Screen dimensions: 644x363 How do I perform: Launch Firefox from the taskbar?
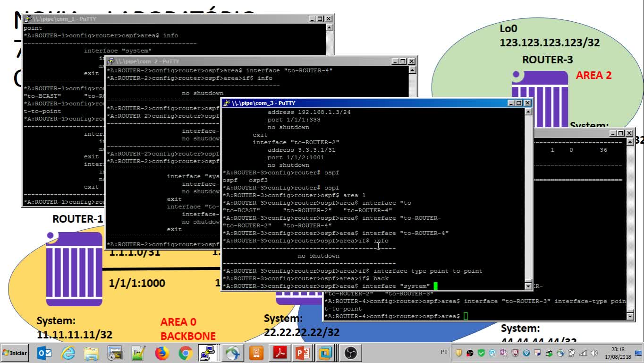click(x=162, y=353)
